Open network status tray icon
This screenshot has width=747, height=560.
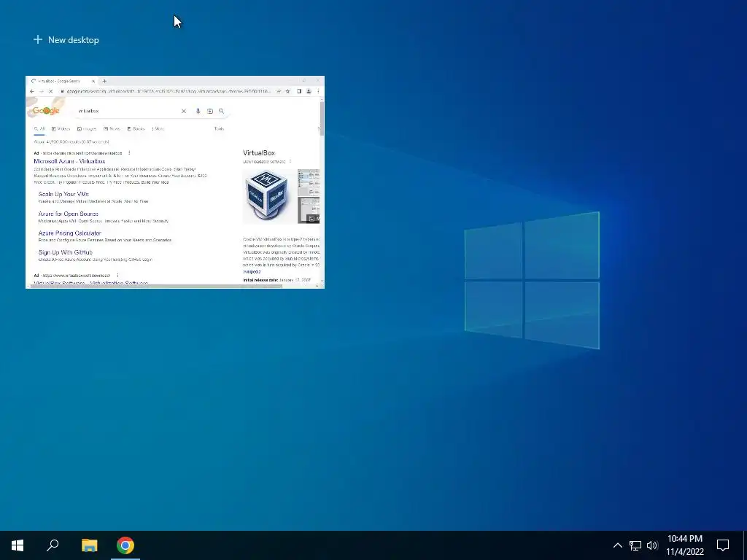pos(635,545)
